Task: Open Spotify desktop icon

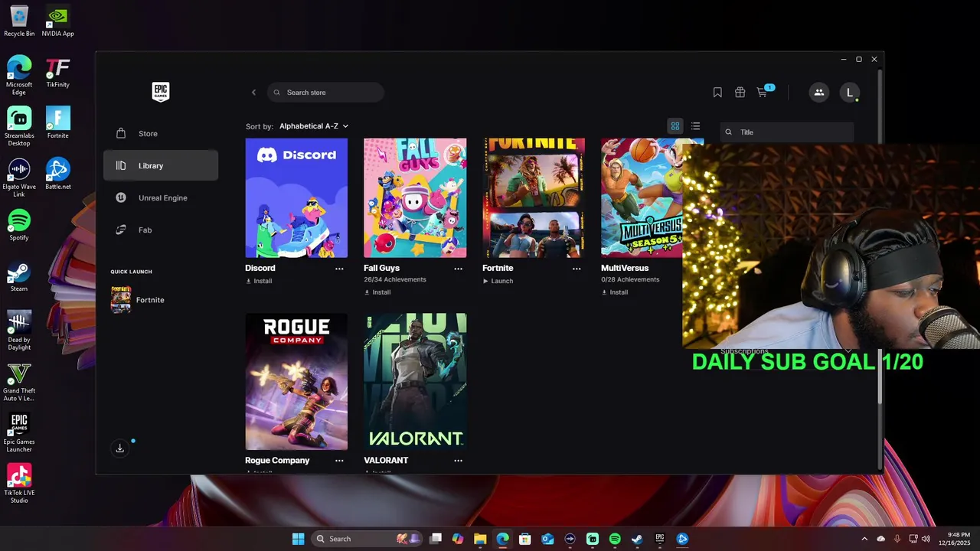Action: (x=19, y=225)
